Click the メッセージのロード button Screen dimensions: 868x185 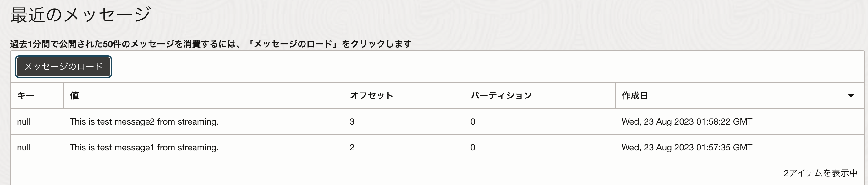[x=63, y=66]
